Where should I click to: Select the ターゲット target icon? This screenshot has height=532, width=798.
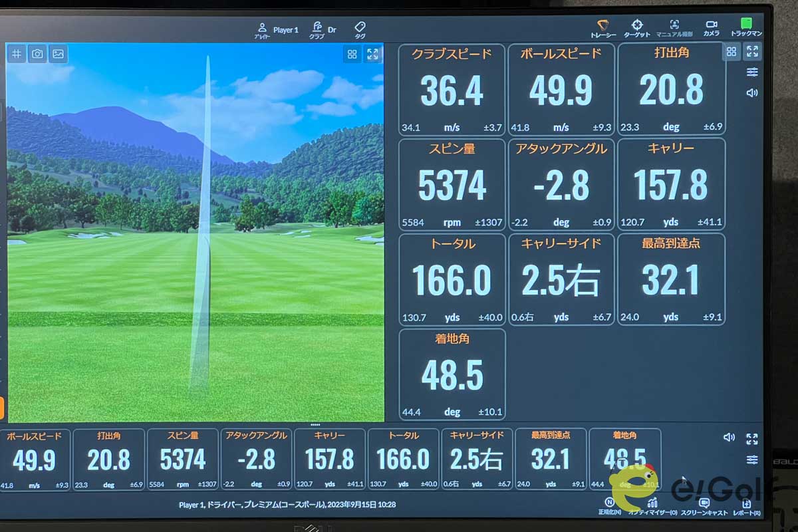(x=636, y=28)
